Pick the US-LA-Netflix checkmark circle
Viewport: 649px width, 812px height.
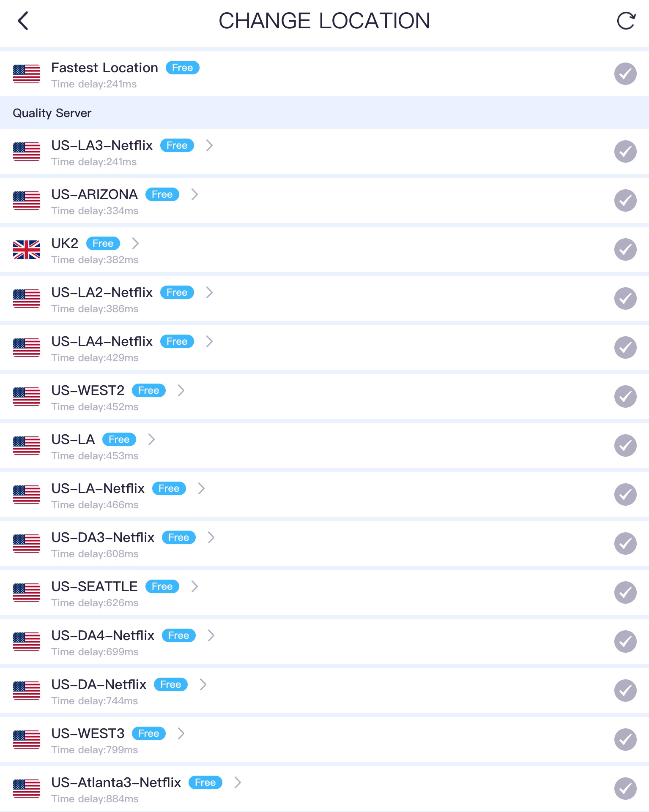(x=625, y=495)
